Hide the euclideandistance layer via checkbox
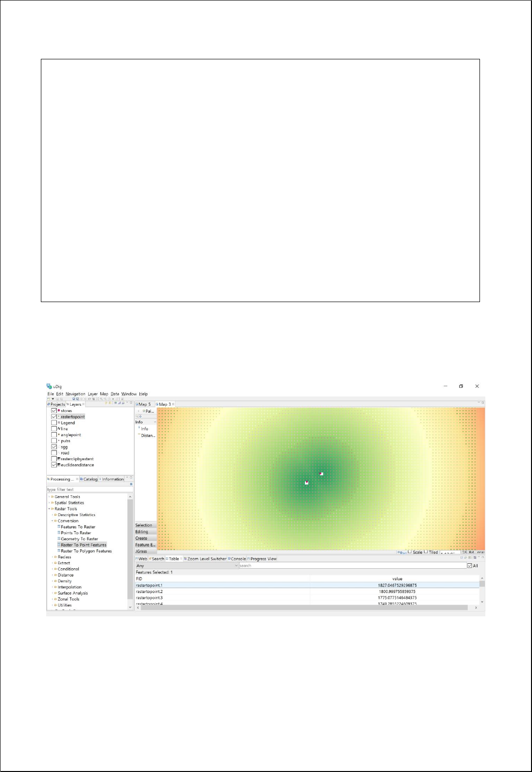532x772 pixels. click(54, 465)
